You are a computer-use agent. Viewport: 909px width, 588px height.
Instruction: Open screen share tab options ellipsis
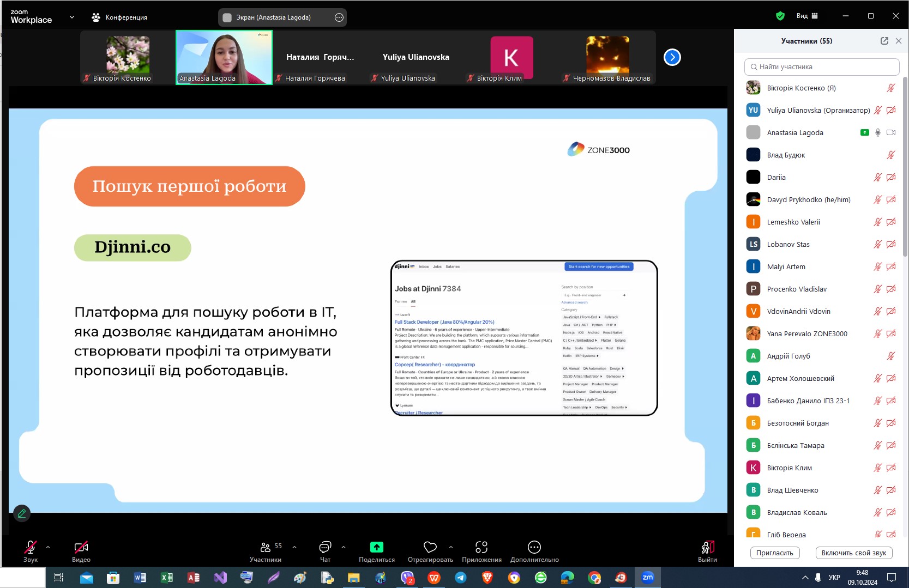[x=339, y=17]
